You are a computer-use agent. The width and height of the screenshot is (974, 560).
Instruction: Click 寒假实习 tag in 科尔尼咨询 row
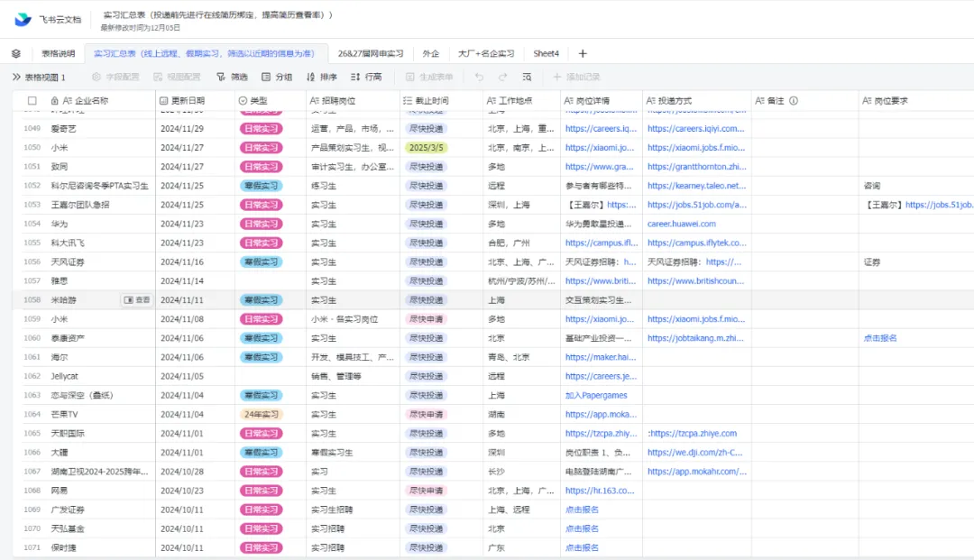coord(262,186)
